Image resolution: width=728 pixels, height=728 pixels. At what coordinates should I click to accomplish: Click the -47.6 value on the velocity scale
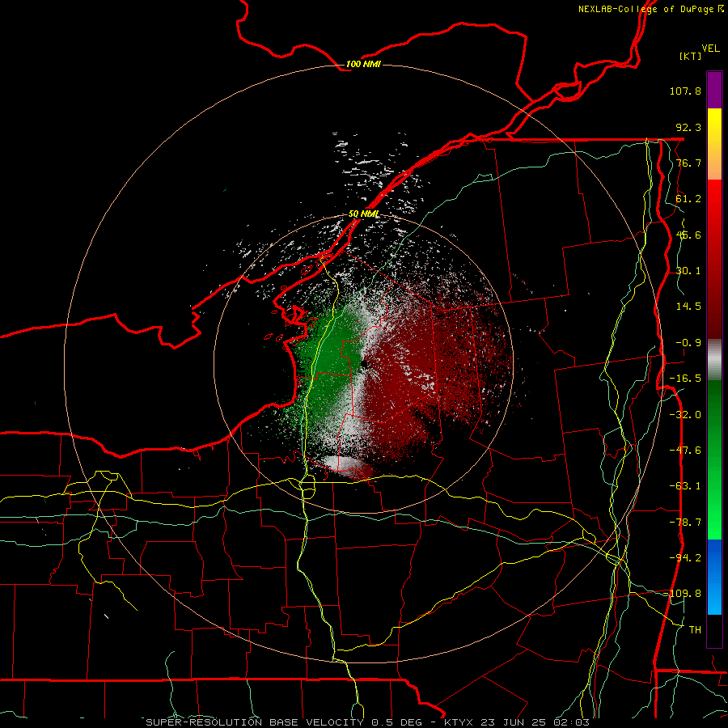[685, 451]
